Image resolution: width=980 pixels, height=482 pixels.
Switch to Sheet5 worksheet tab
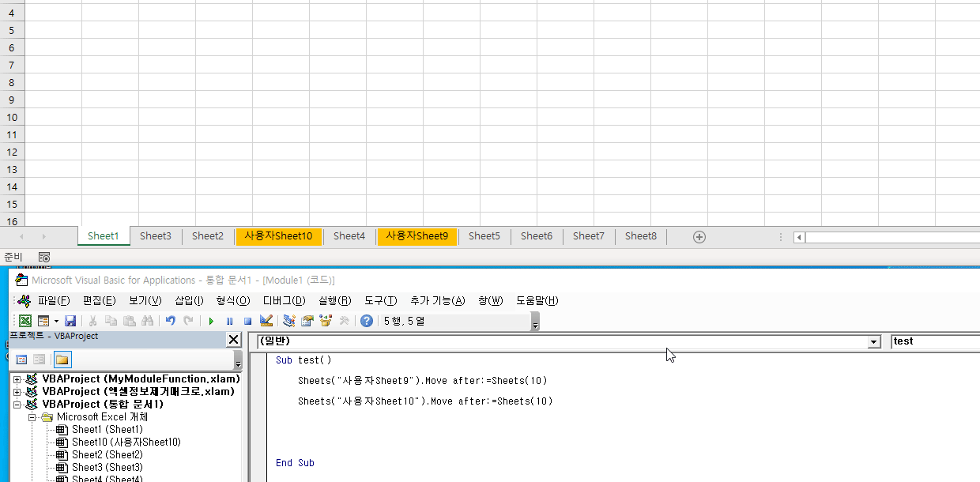tap(484, 235)
